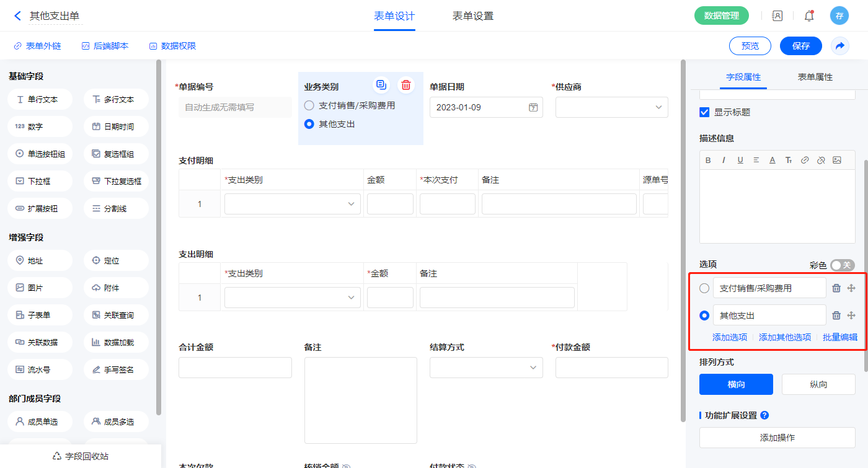
Task: Uncheck the 显示标题 checkbox
Action: click(x=704, y=112)
